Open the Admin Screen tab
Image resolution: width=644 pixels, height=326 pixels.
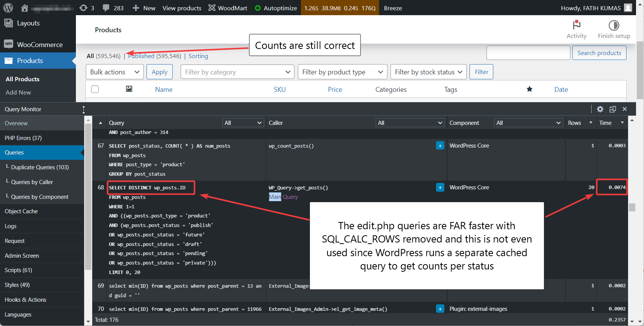42,256
